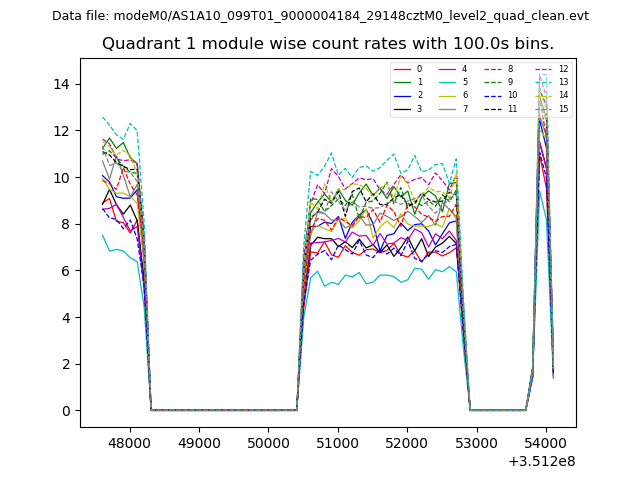The width and height of the screenshot is (640, 480).
Task: Select the magenta module 4 legend entry
Action: 454,69
